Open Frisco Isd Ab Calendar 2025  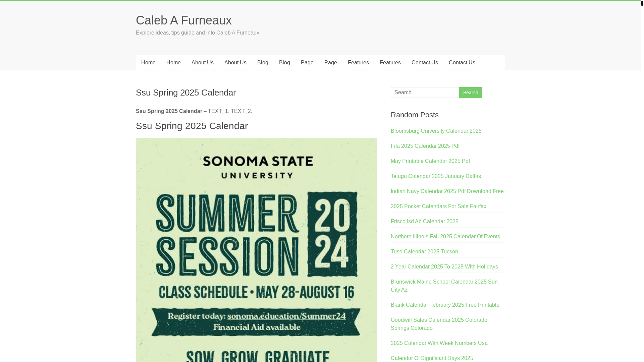(x=424, y=222)
